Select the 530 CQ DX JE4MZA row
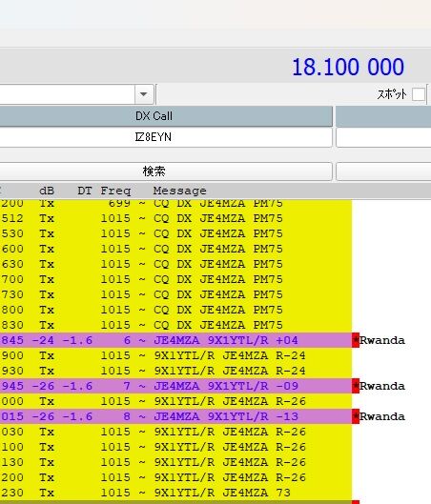The height and width of the screenshot is (504, 431). pyautogui.click(x=176, y=233)
